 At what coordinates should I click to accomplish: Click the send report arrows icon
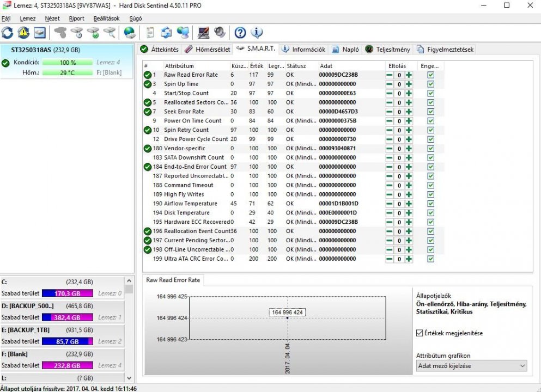tap(167, 33)
